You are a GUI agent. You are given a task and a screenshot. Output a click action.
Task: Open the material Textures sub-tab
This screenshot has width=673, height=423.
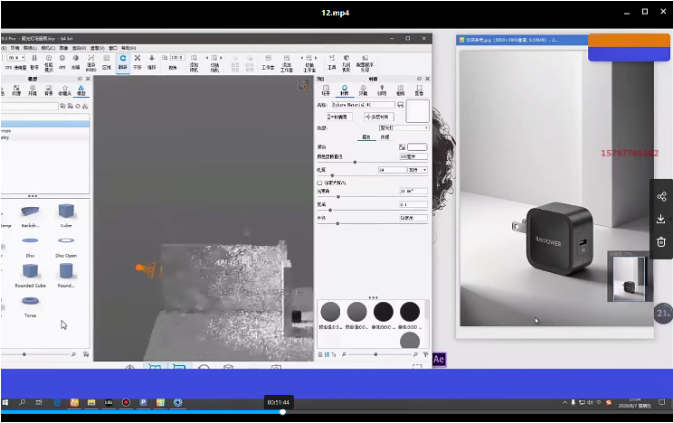tap(385, 137)
